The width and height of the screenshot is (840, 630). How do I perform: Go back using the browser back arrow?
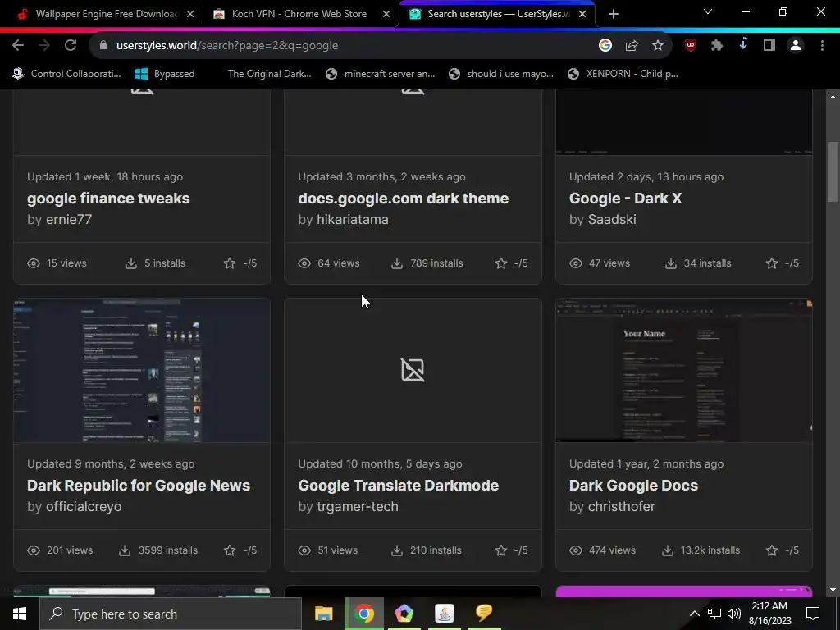coord(18,46)
